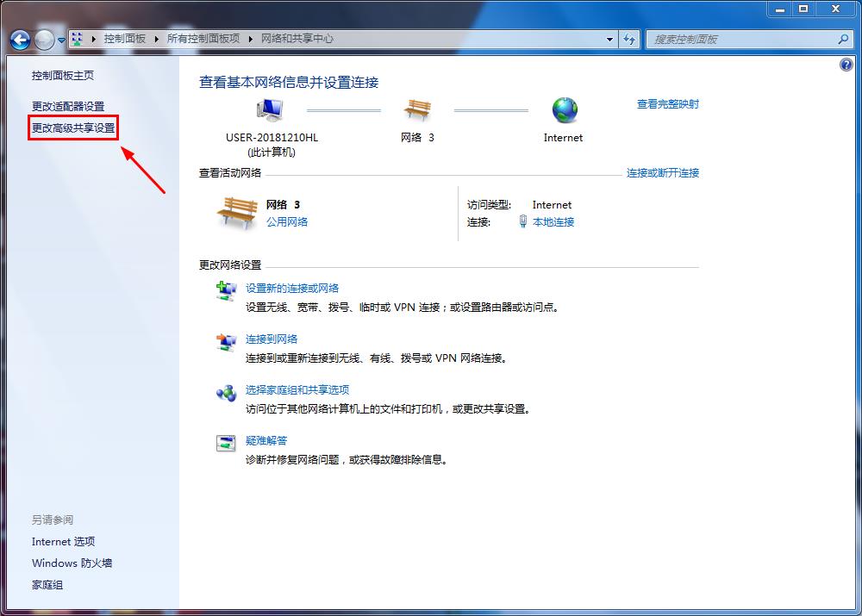Screen dimensions: 862x616
Task: Click the 选择家庭组和共享选项 homegroup icon
Action: (x=227, y=394)
